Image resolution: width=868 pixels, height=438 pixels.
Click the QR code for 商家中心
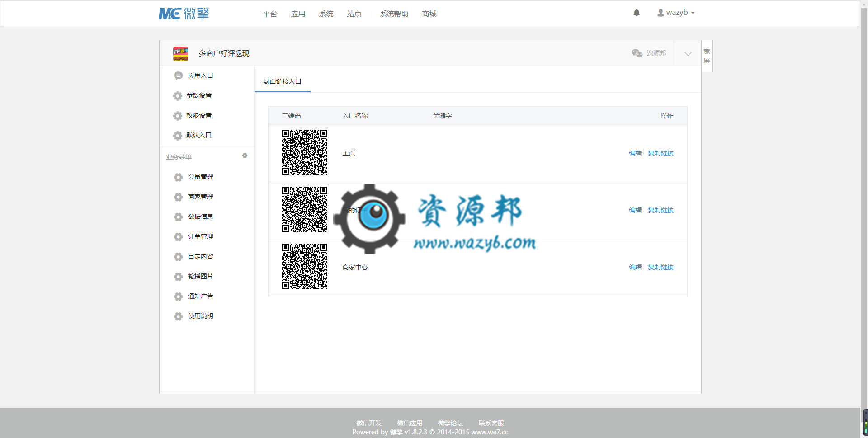point(305,266)
